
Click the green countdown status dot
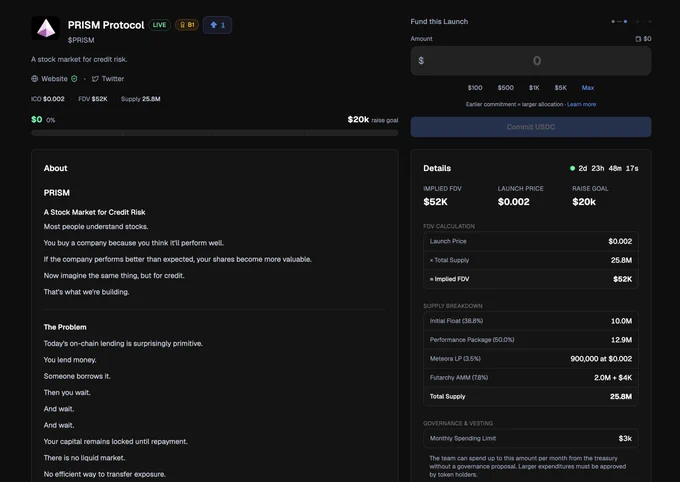click(572, 168)
